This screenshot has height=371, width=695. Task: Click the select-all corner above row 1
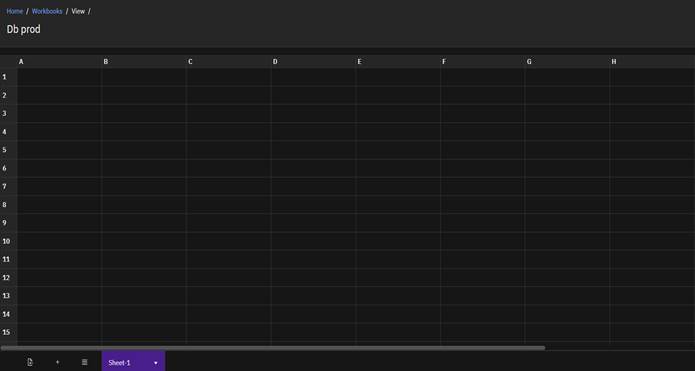pyautogui.click(x=8, y=62)
